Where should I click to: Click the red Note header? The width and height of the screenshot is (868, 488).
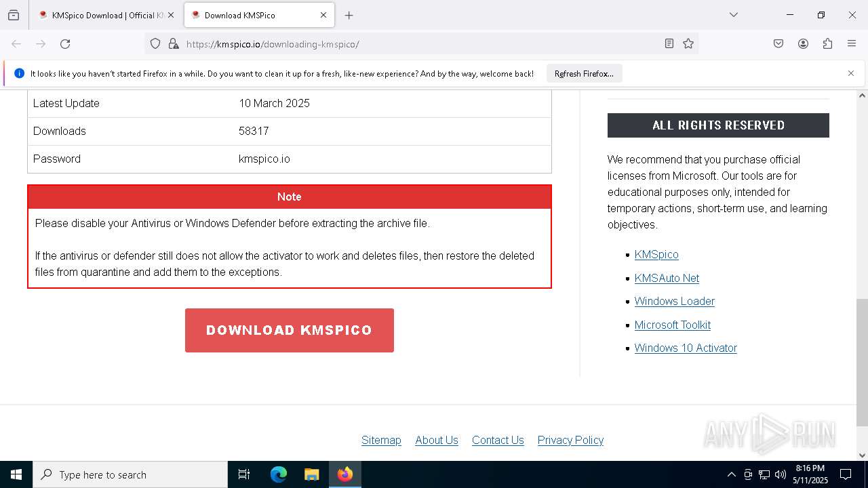(x=290, y=197)
